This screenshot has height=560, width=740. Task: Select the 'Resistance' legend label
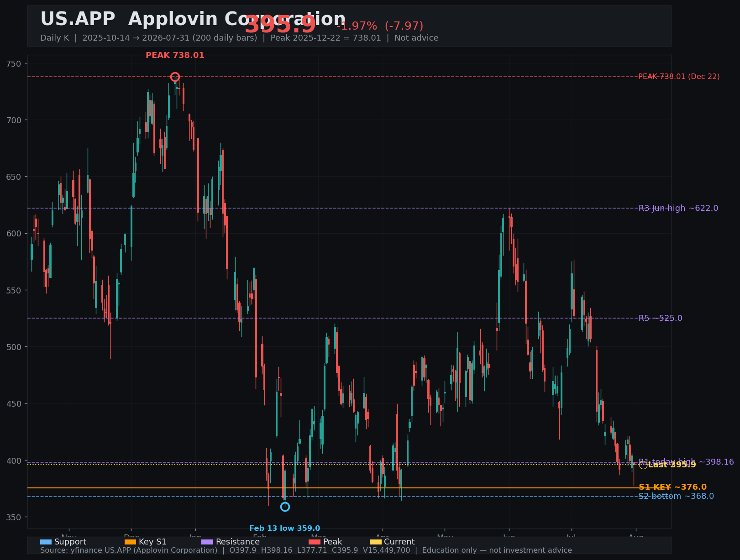pyautogui.click(x=238, y=542)
